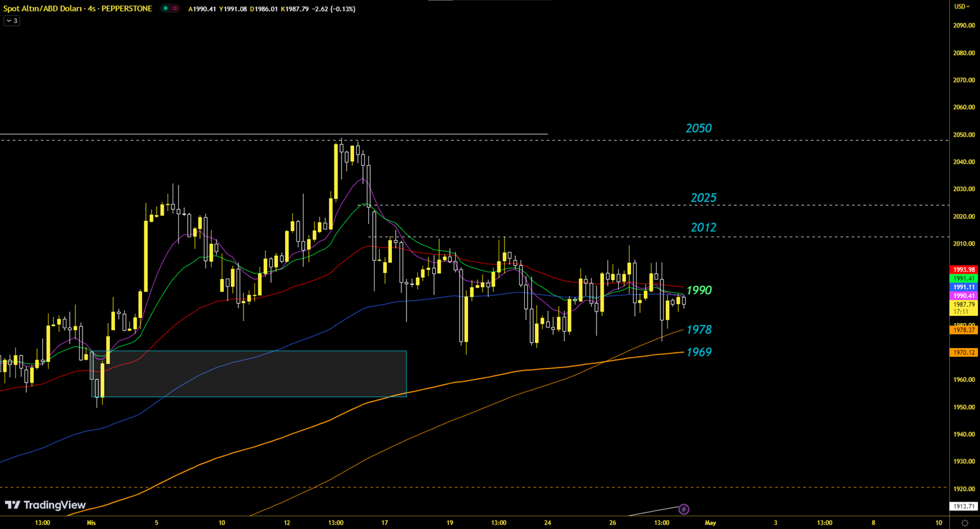Viewport: 980px width, 529px height.
Task: Click the yellow current price 1987.79 tag
Action: 963,305
